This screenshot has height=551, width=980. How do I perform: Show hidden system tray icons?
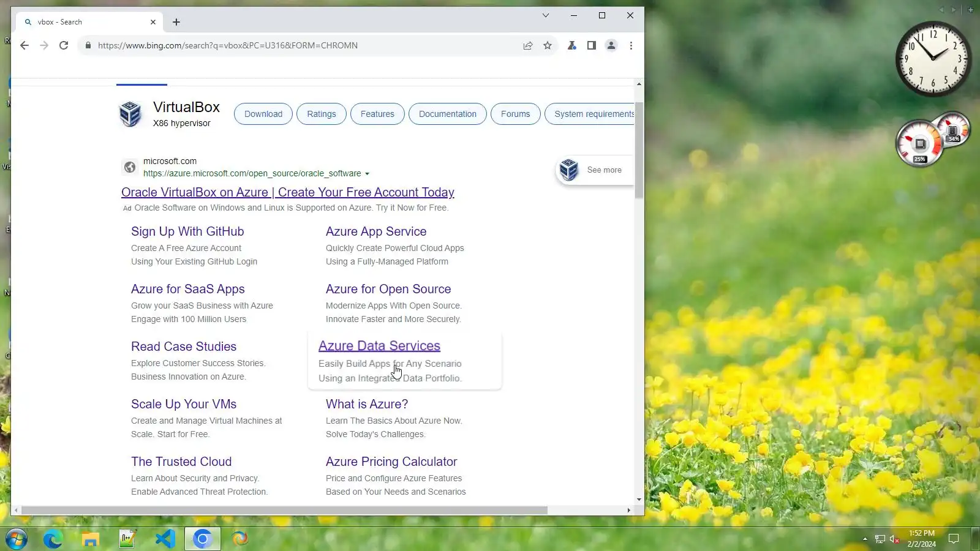[865, 539]
